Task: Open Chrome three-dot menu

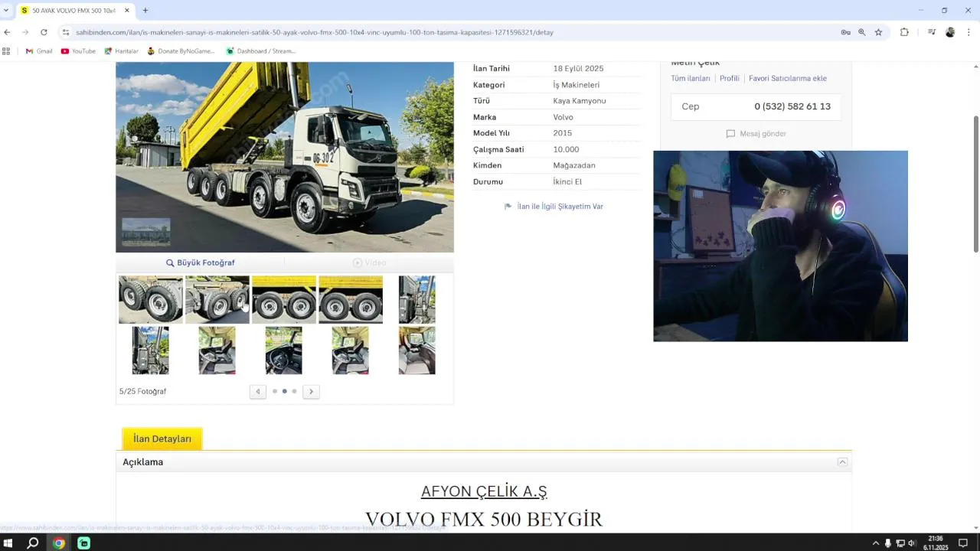Action: (969, 32)
